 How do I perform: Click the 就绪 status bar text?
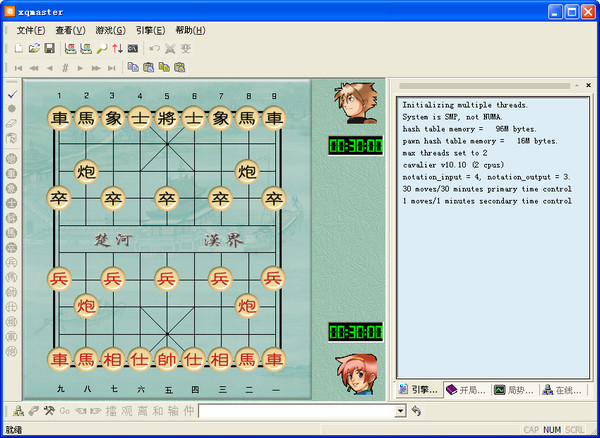(14, 430)
